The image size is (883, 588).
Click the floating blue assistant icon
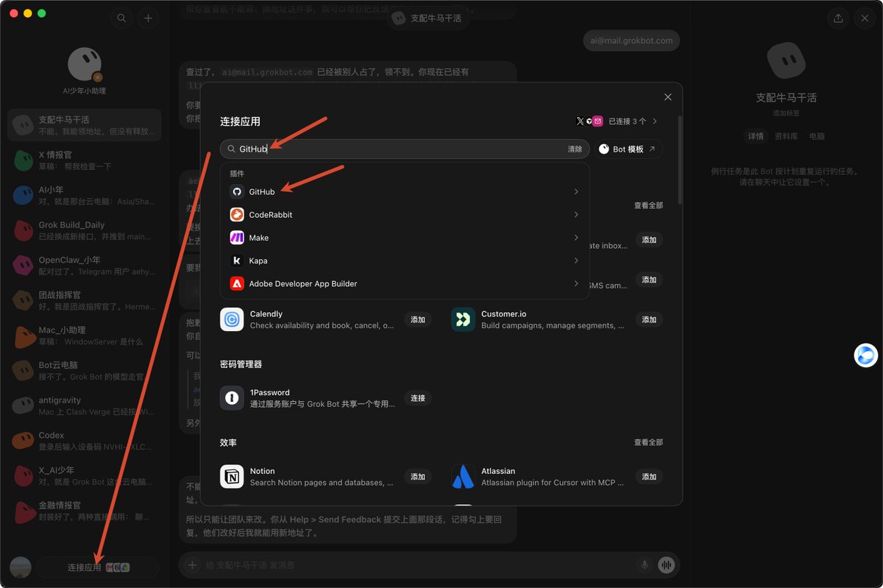point(866,355)
